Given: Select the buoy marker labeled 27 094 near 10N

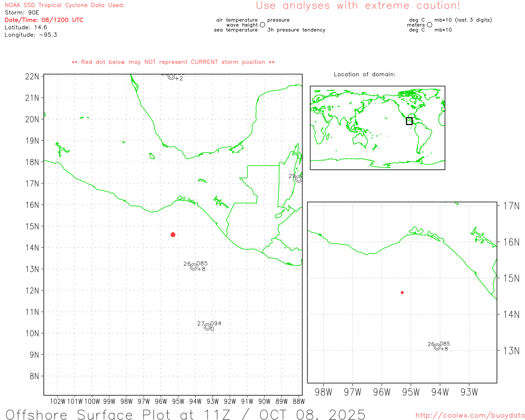Looking at the screenshot, I should (208, 327).
